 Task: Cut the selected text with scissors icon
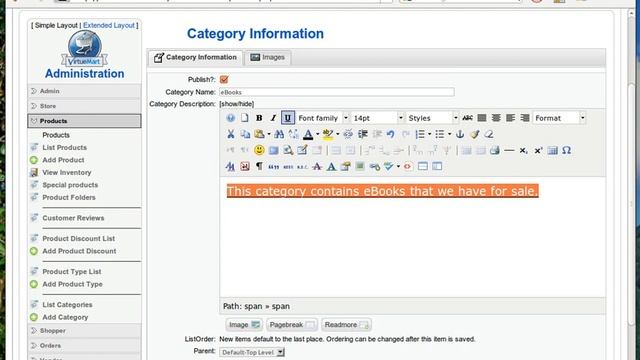pyautogui.click(x=231, y=134)
